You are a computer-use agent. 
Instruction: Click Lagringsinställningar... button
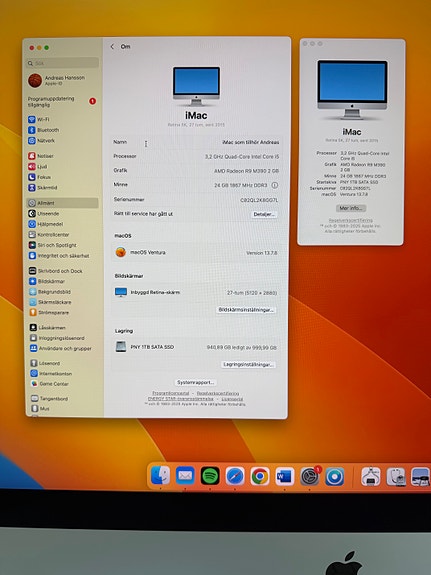(248, 365)
